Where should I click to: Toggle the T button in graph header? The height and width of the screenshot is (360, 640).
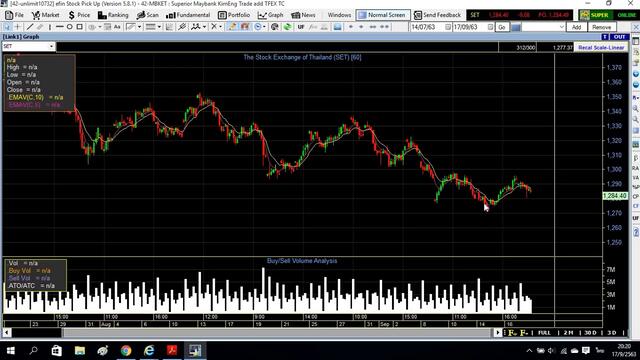[x=605, y=37]
